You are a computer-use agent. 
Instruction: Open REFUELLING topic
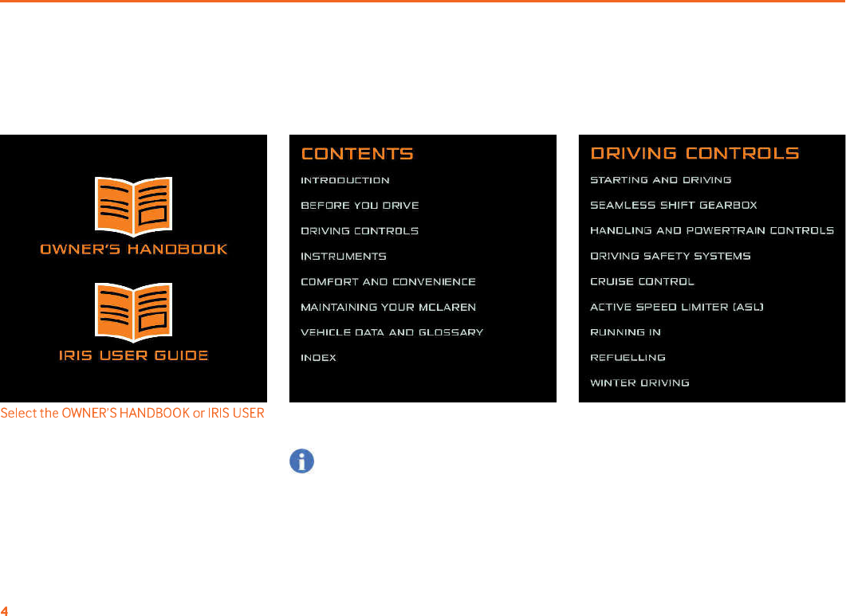coord(628,357)
